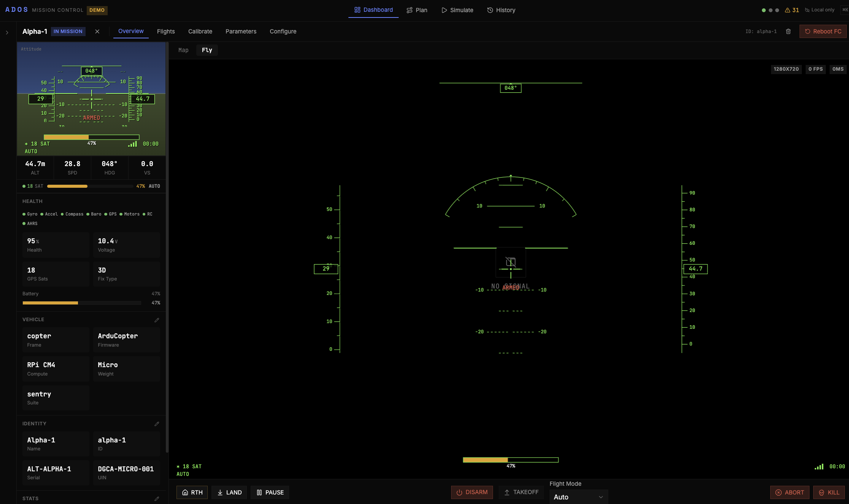
Task: Expand the collapsed left sidebar chevron
Action: [7, 32]
